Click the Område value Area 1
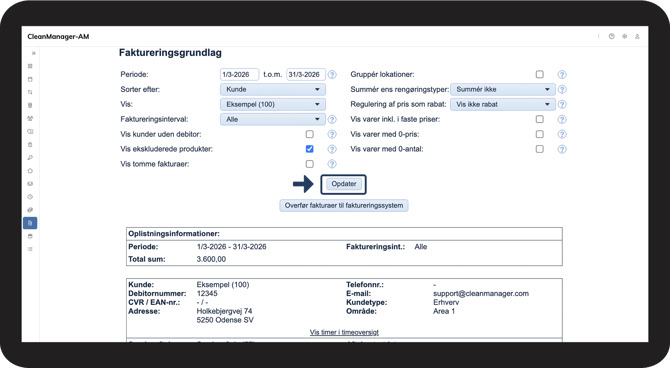 [x=444, y=311]
